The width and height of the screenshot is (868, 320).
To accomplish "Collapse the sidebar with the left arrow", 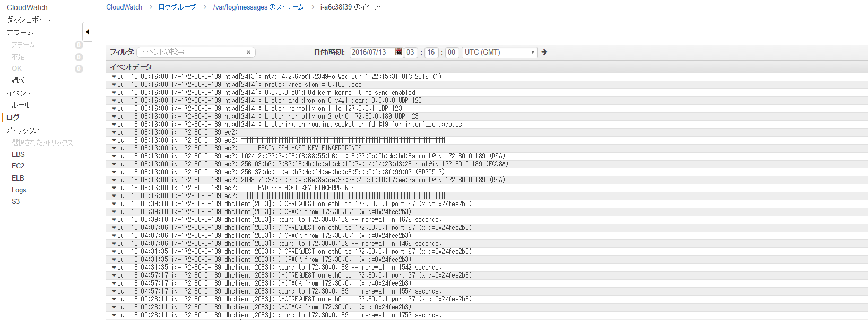I will click(88, 32).
